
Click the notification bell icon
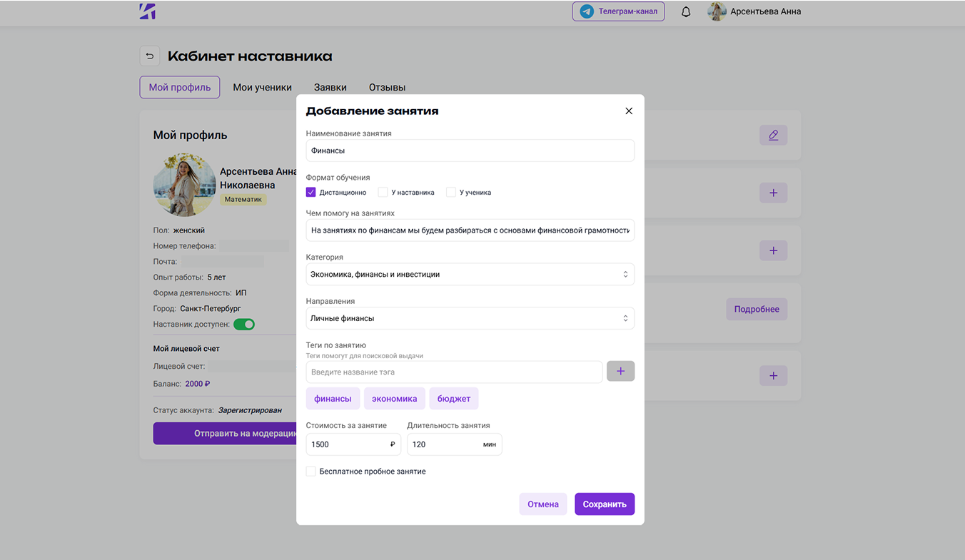click(686, 11)
